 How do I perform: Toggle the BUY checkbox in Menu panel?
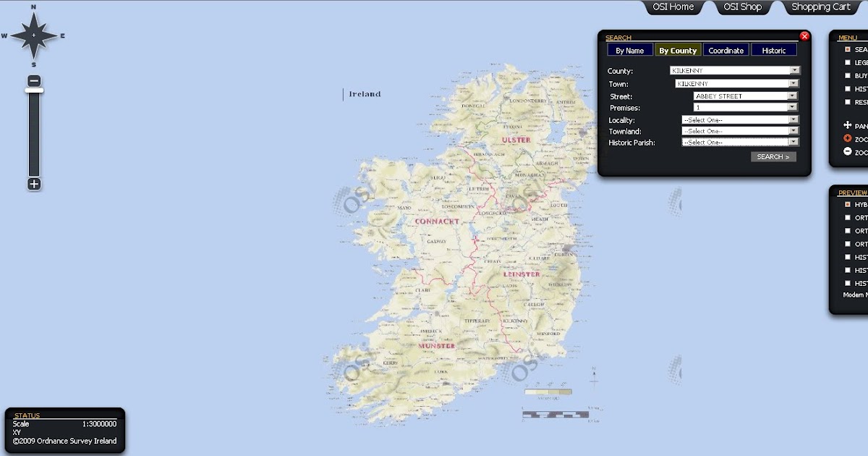click(848, 75)
